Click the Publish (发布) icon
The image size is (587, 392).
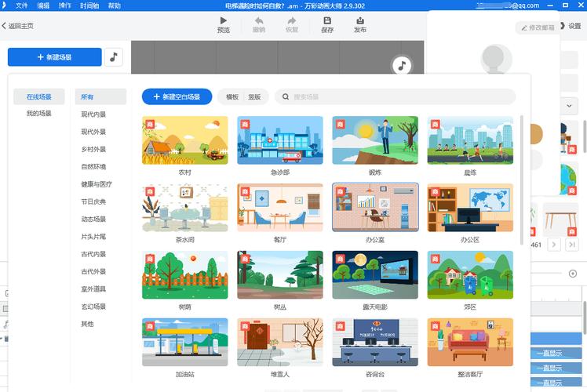pos(360,21)
